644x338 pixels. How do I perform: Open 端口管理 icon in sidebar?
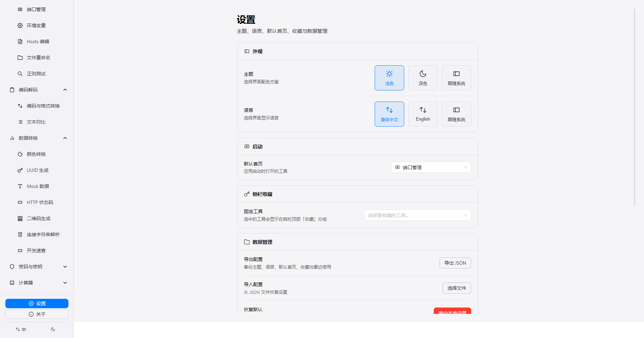pyautogui.click(x=20, y=9)
